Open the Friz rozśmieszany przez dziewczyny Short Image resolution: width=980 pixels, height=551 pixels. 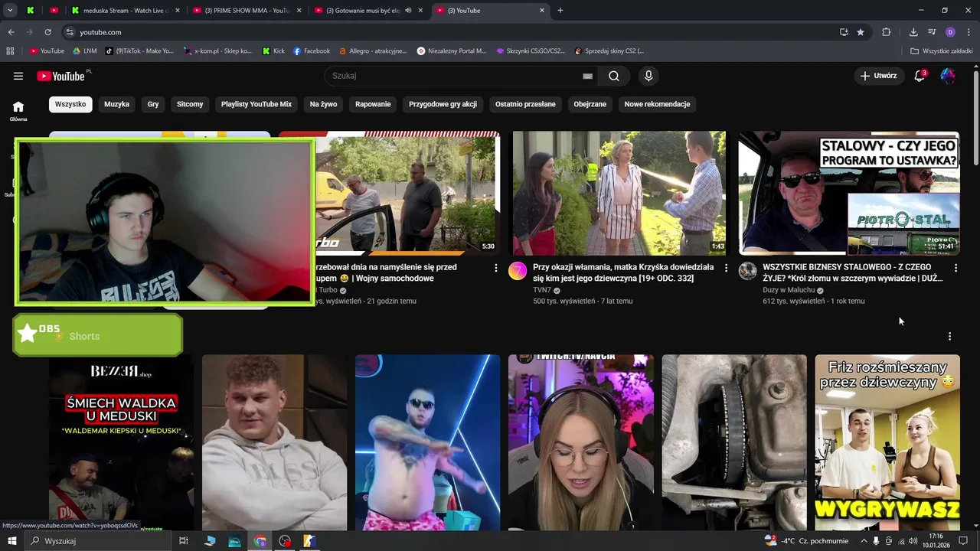(887, 442)
